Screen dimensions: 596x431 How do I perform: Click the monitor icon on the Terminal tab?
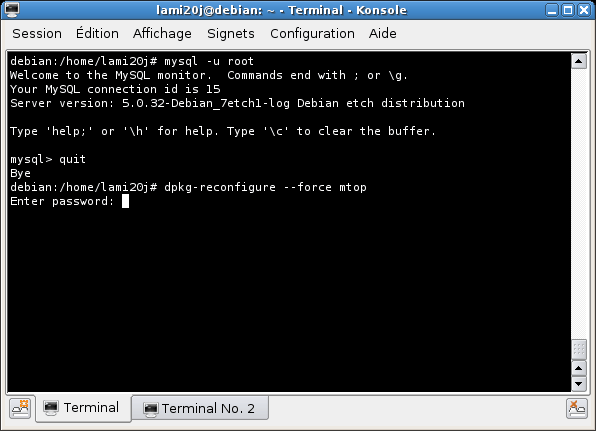pos(51,408)
